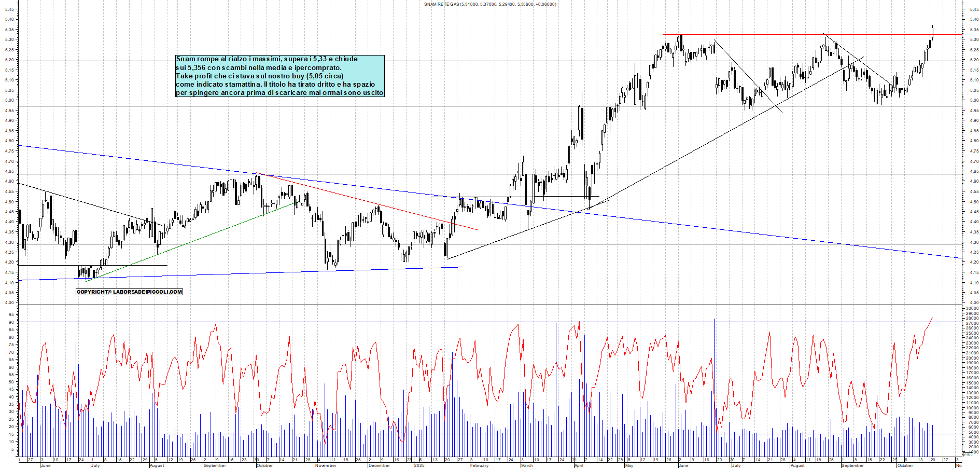Viewport: 980px width, 468px height.
Task: Click the LABORSADEIPICCOLI.COM copyright label
Action: pos(129,292)
